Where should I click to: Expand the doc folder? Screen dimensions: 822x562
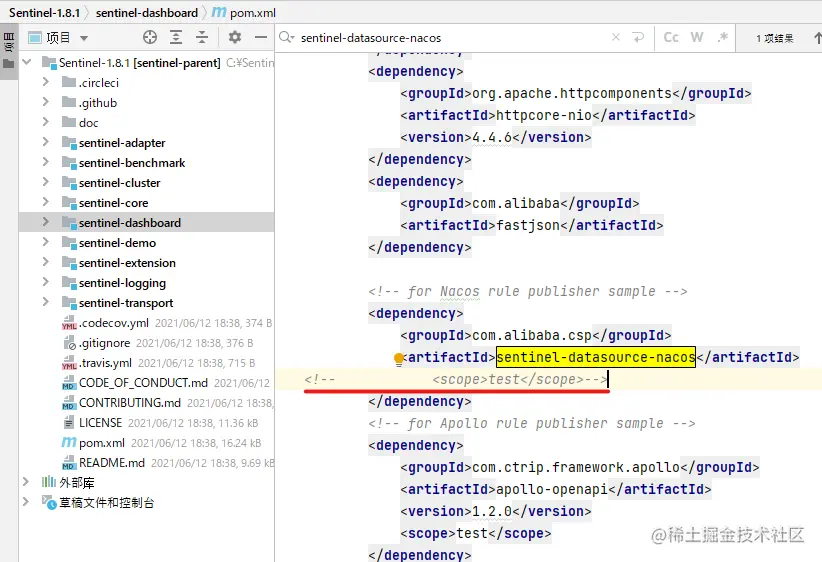click(45, 122)
